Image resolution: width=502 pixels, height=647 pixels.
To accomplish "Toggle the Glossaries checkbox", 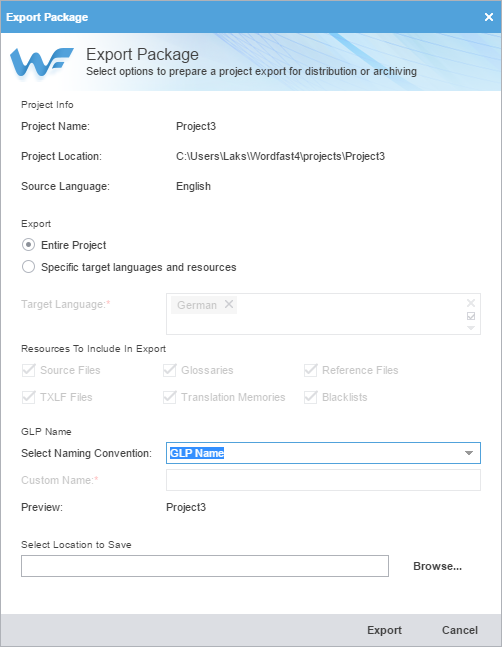I will click(170, 370).
